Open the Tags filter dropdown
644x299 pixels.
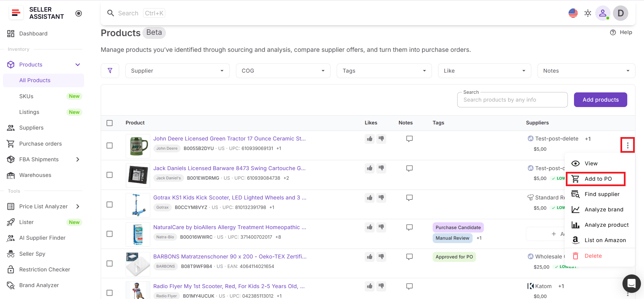pyautogui.click(x=384, y=71)
